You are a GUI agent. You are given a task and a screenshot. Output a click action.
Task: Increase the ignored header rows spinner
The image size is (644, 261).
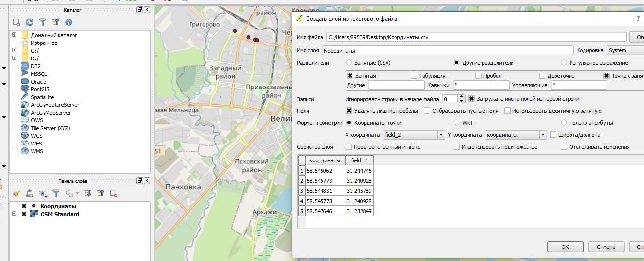tap(461, 97)
